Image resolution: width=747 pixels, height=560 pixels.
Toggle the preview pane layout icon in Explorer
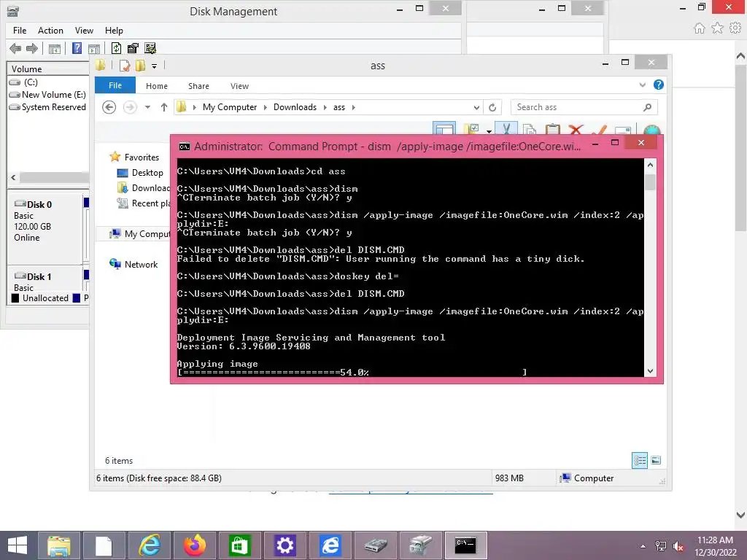pos(444,129)
